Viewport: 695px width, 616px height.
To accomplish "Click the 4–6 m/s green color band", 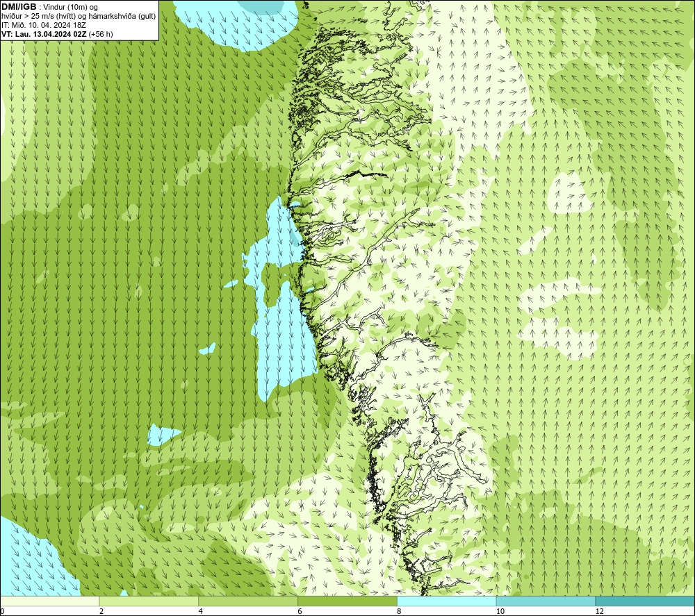I will click(248, 601).
